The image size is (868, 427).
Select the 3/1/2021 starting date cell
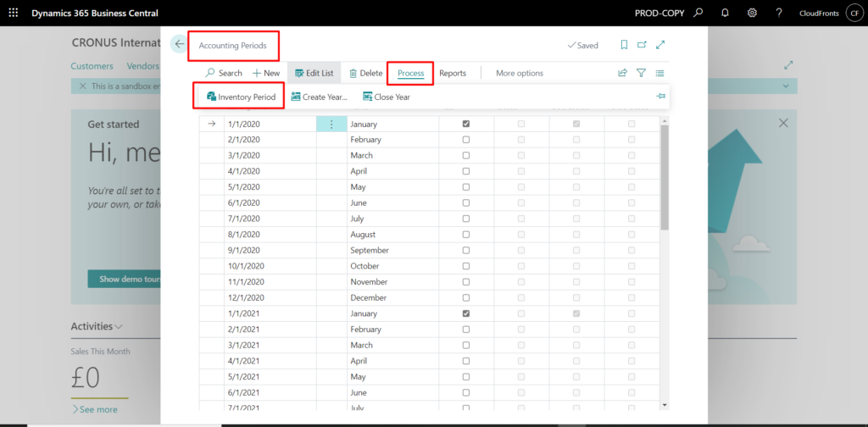(270, 345)
